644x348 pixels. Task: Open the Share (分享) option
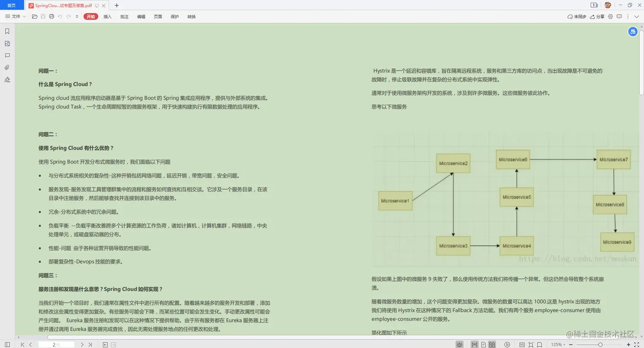tap(598, 17)
